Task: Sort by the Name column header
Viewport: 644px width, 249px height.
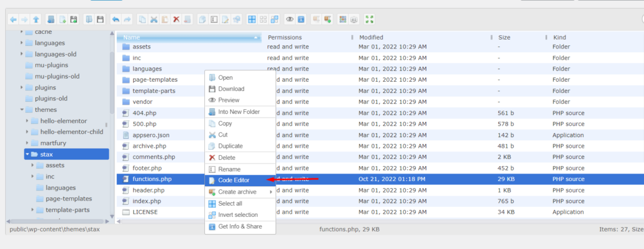Action: (x=189, y=37)
